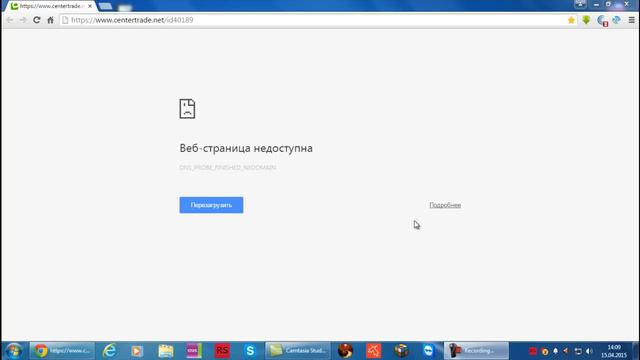Viewport: 640px width, 360px height.
Task: Open the orange-red taskbar app icon
Action: (x=373, y=351)
